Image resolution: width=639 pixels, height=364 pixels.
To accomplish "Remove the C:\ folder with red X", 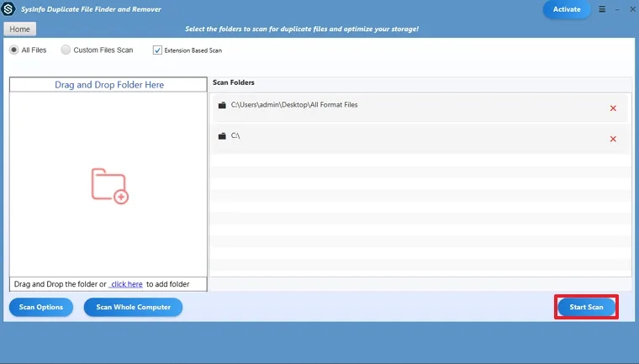I will point(613,140).
